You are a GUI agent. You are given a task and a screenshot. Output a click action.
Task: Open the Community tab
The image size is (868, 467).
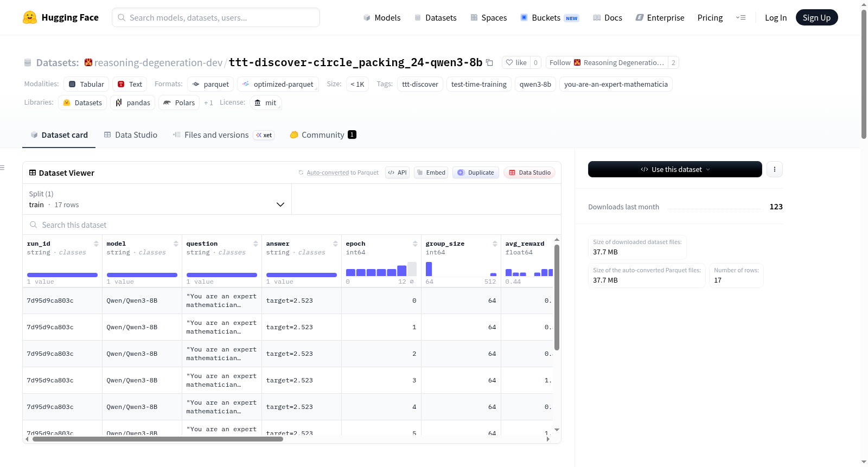point(323,135)
